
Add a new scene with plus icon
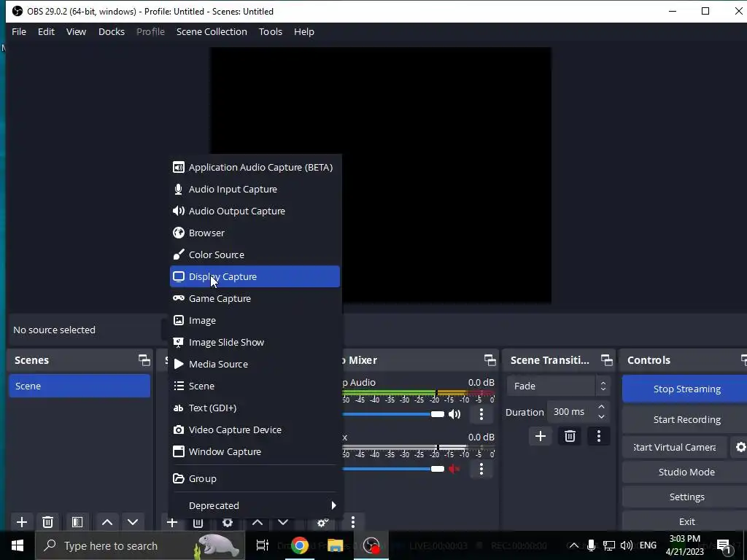click(21, 522)
